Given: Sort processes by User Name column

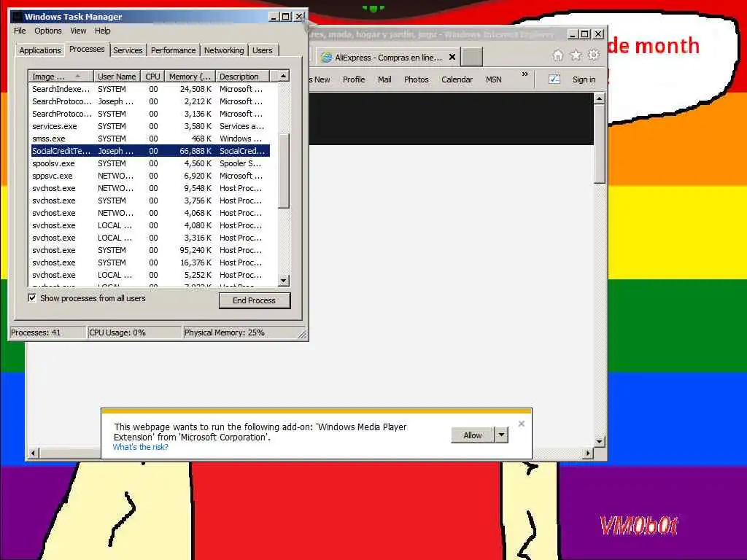Looking at the screenshot, I should (x=117, y=76).
